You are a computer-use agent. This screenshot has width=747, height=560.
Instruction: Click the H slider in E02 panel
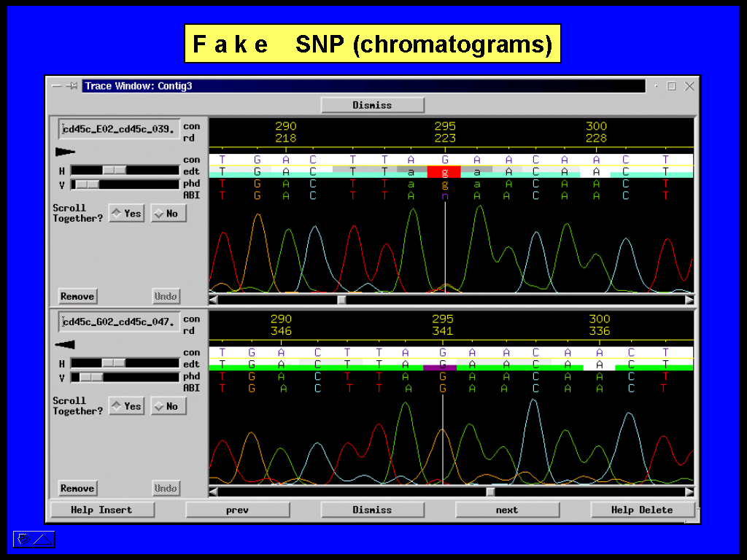[114, 170]
